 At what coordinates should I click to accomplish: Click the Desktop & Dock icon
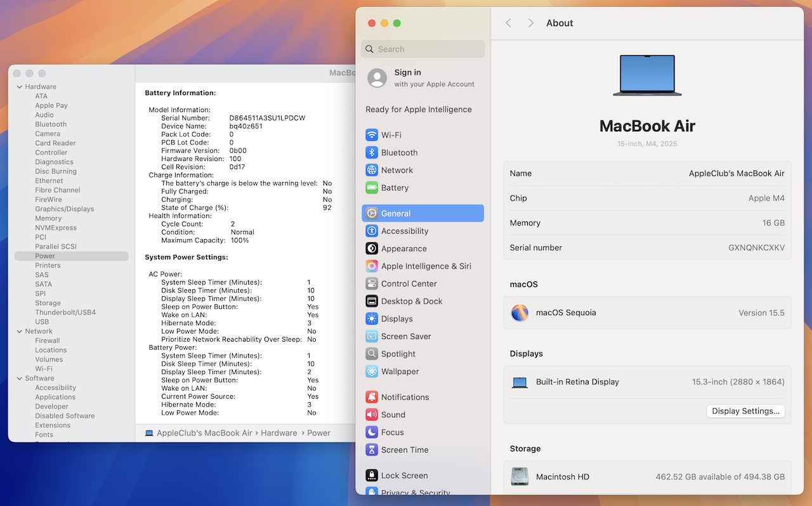372,301
